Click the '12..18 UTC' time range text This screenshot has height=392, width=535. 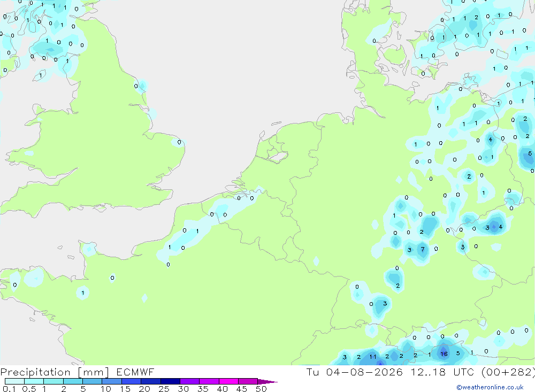(x=442, y=372)
